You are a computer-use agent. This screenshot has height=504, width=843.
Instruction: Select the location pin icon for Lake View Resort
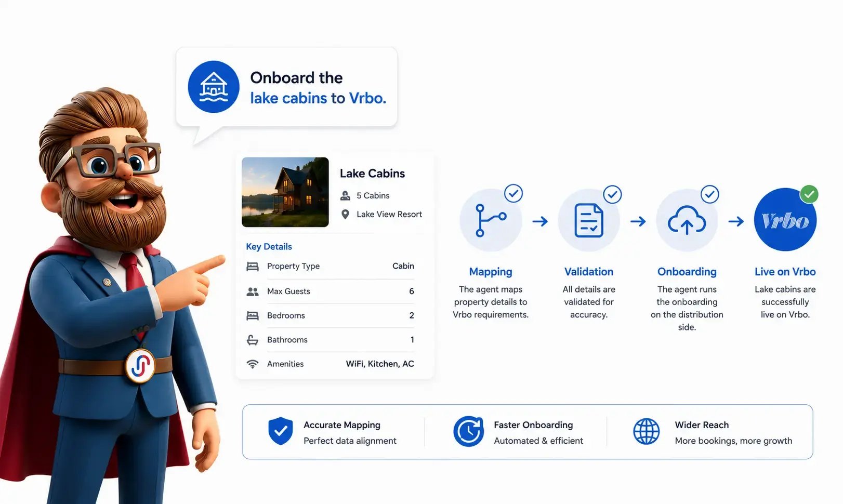(345, 214)
